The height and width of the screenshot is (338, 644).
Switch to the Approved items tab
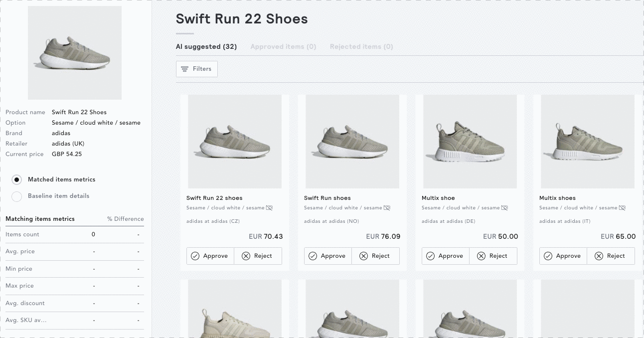[283, 47]
